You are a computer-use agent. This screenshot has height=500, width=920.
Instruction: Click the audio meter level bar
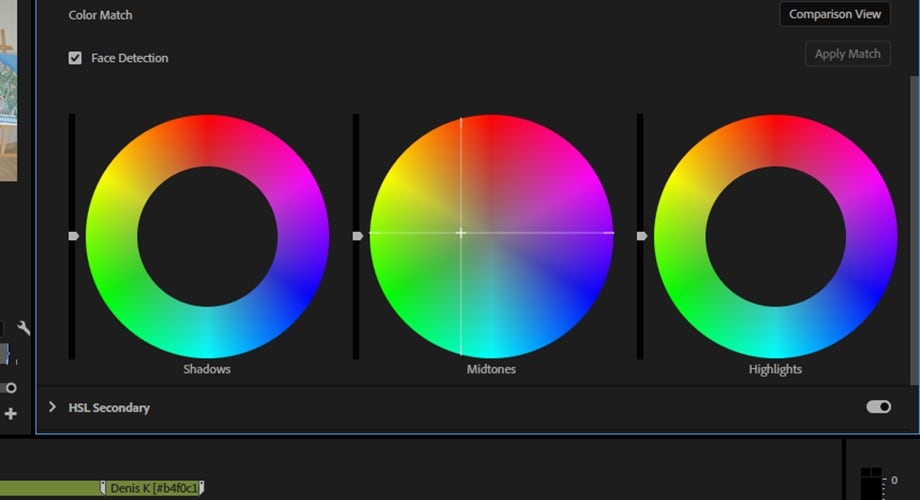click(x=871, y=484)
